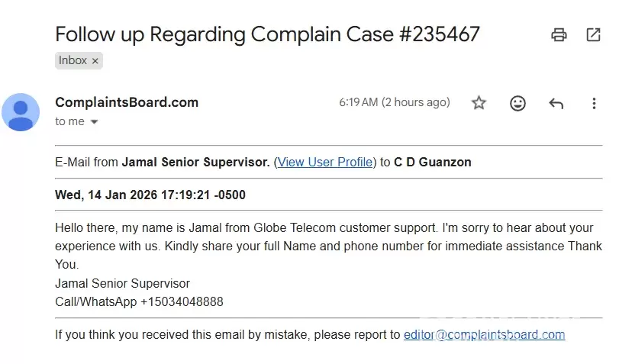
Task: Open the More options menu
Action: [x=594, y=103]
